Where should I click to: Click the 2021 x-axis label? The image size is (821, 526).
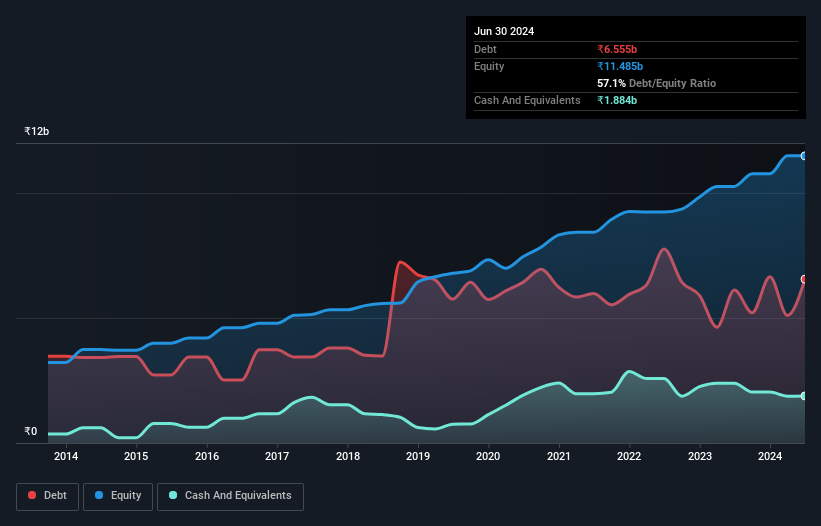click(559, 456)
